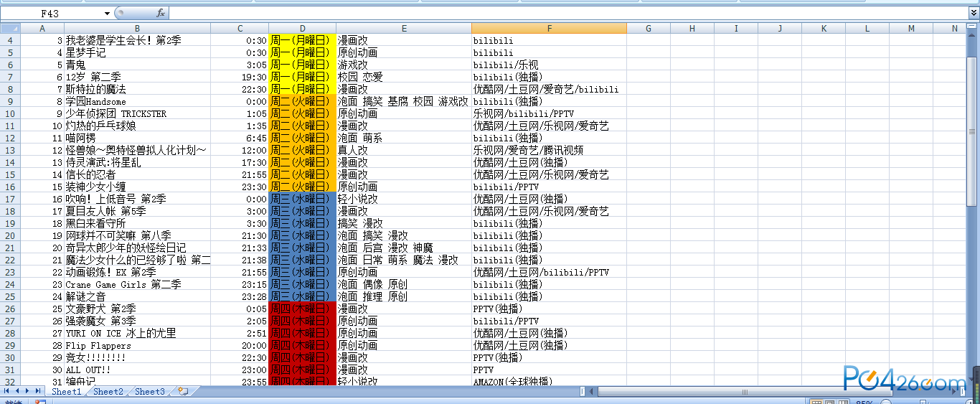Click cell '少年侦探团 TRICKSTER'
This screenshot has height=404, width=980.
click(x=137, y=114)
